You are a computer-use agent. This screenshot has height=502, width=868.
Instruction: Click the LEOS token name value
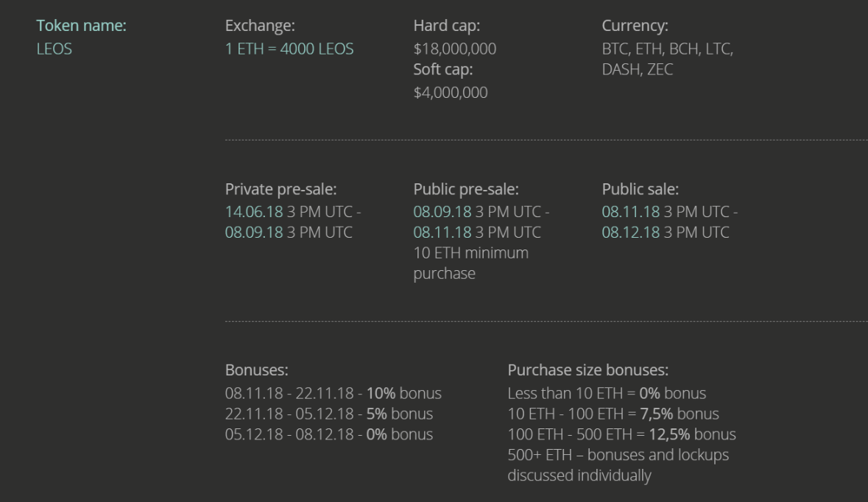[54, 49]
